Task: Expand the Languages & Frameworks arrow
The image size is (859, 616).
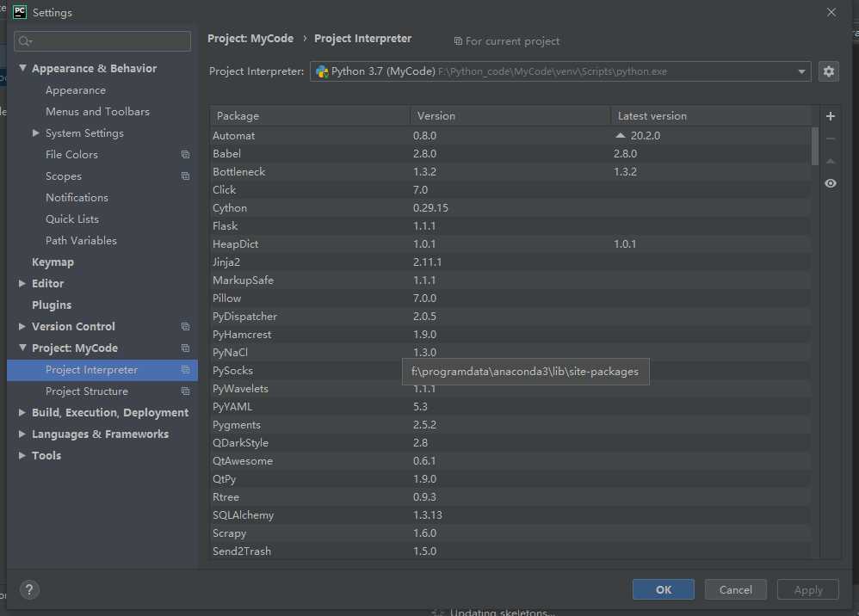Action: point(22,434)
